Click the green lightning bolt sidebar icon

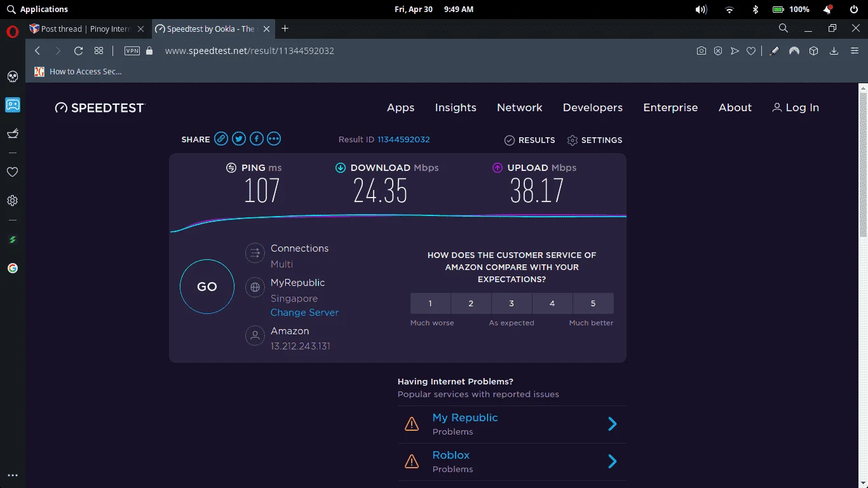pos(12,240)
